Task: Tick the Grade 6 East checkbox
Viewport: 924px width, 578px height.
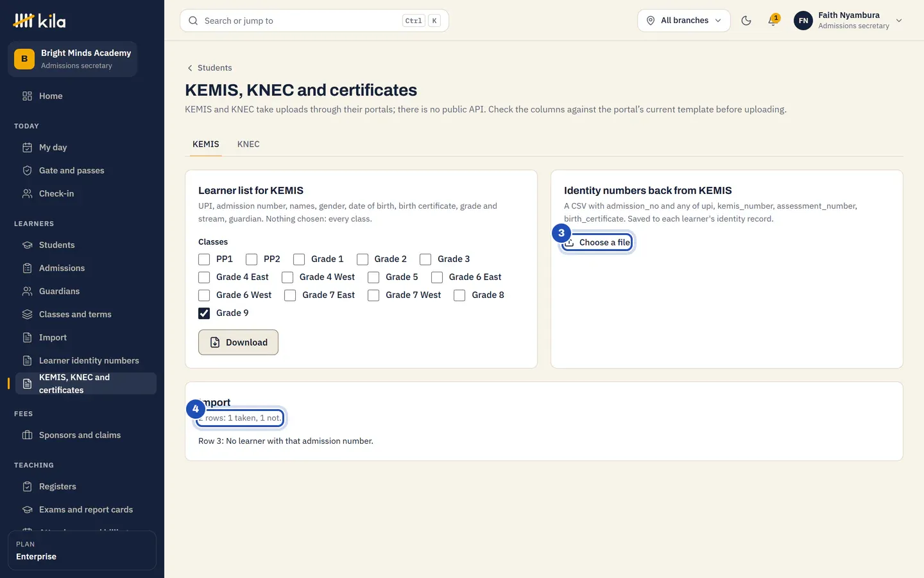Action: click(x=437, y=277)
